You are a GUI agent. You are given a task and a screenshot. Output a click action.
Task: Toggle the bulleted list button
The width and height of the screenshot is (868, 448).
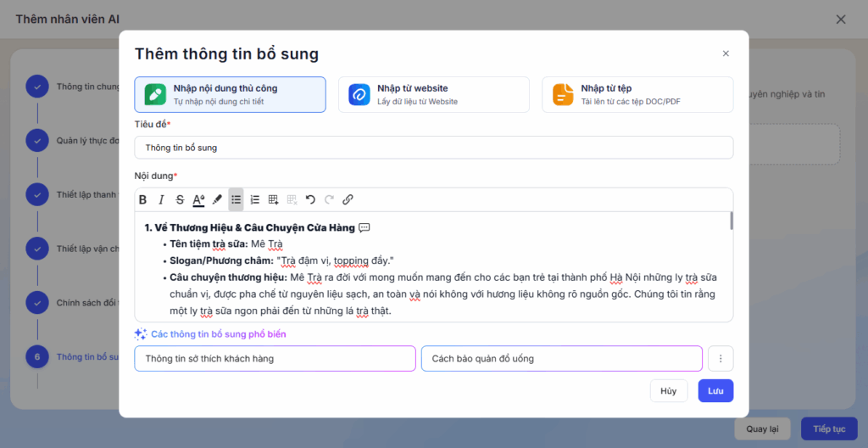(x=236, y=200)
